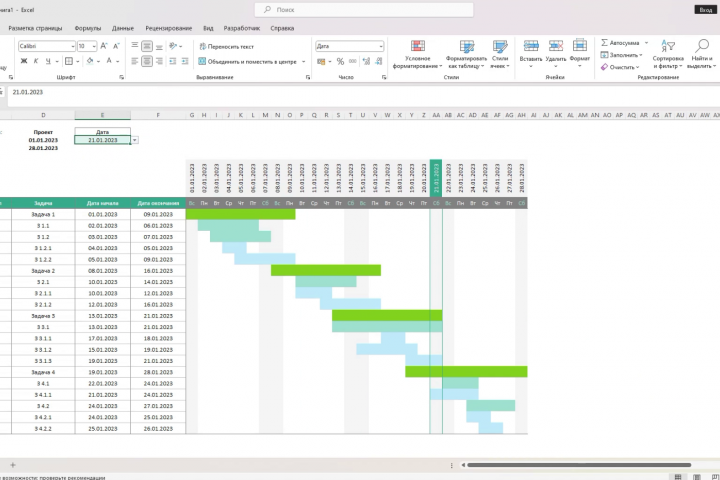Open the date cell validation dropdown arrow
Image resolution: width=720 pixels, height=480 pixels.
point(135,140)
